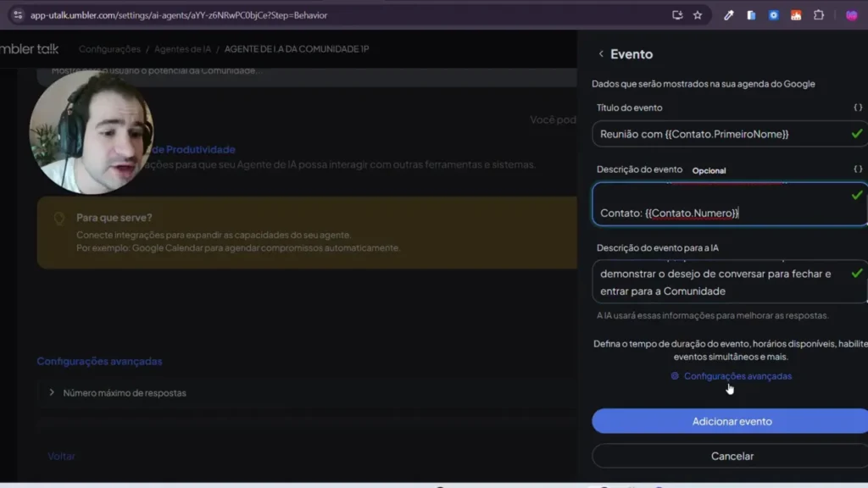Bookmark this page with the star icon

[x=698, y=15]
